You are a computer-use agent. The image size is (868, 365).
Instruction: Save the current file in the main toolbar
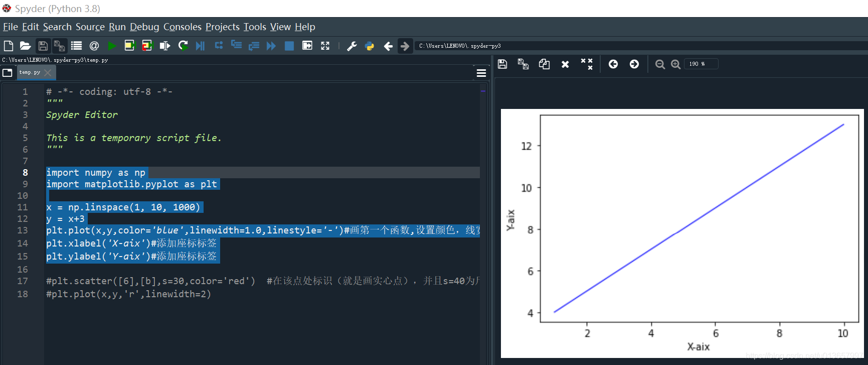point(43,46)
